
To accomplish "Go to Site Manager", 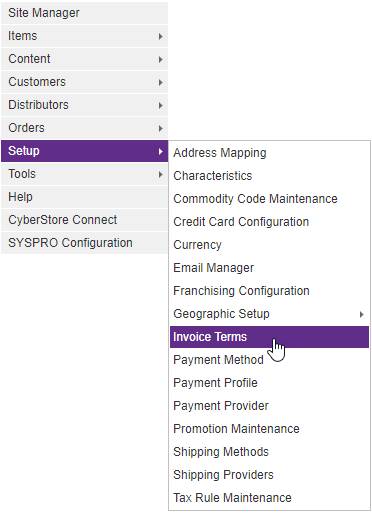I will point(84,13).
